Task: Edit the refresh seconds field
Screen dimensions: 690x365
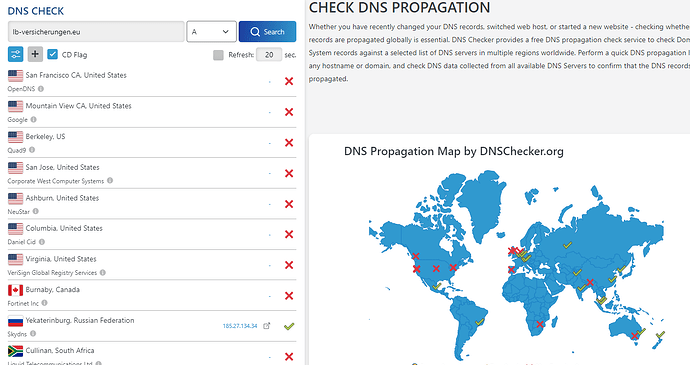Action: 269,55
